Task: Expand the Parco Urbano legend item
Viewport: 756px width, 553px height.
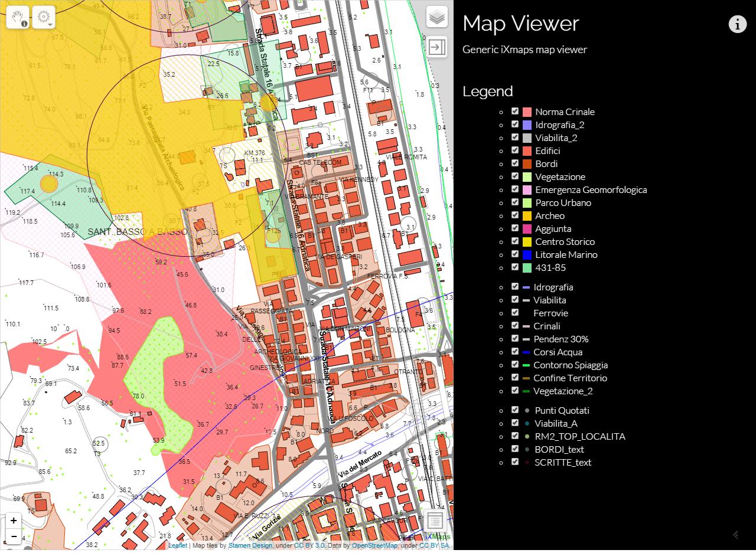Action: pyautogui.click(x=501, y=203)
